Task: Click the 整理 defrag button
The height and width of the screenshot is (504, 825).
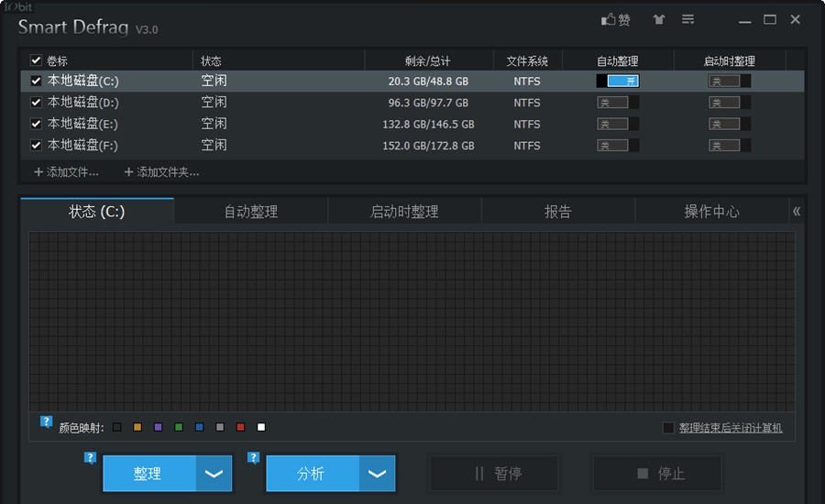Action: [x=148, y=474]
